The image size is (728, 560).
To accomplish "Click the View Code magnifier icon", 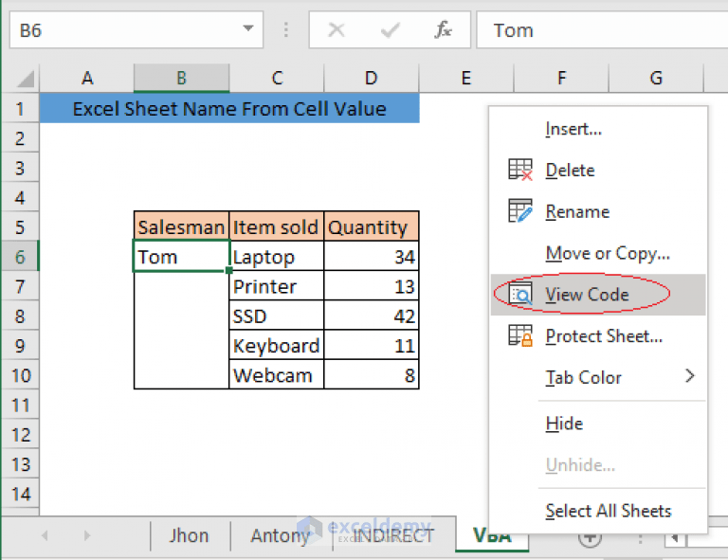I will coord(520,295).
